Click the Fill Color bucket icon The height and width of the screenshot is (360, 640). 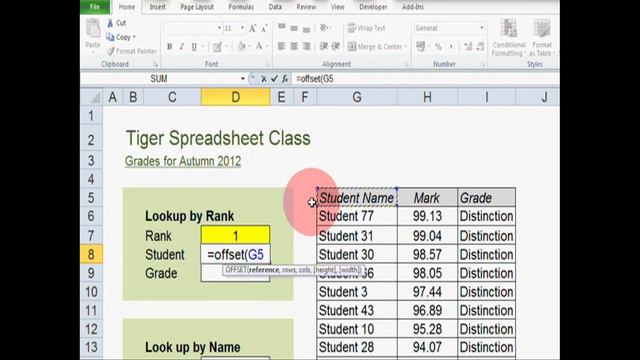(241, 47)
